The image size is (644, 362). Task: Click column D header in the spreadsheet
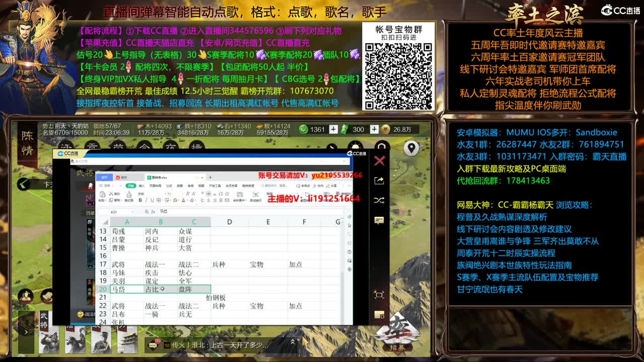click(x=229, y=222)
